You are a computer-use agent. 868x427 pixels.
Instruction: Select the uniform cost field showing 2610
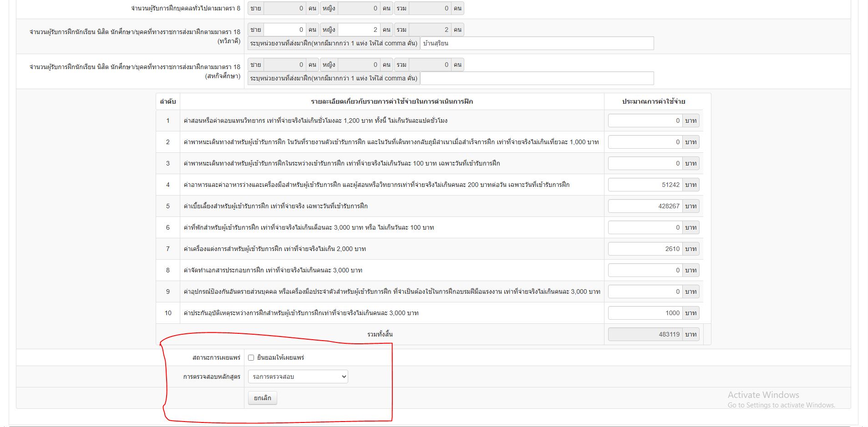click(x=645, y=249)
